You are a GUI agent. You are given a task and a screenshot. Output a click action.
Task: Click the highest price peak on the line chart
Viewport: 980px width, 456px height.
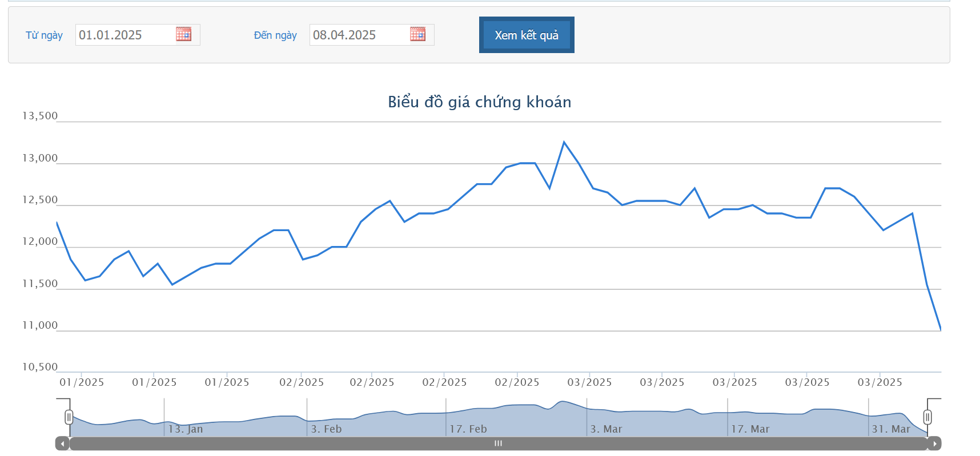pyautogui.click(x=564, y=142)
